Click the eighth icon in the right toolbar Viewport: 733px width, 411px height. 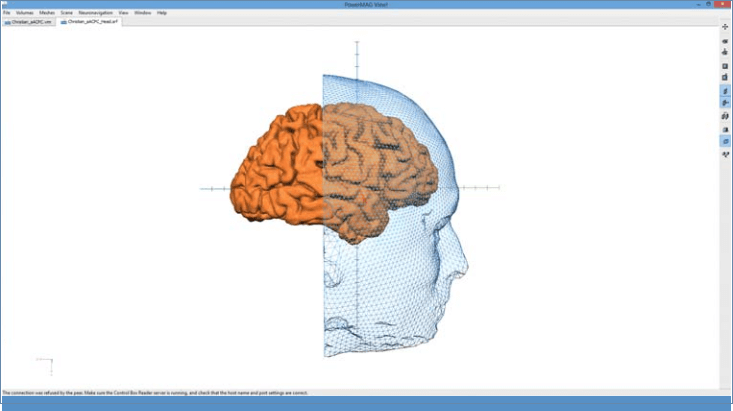(x=725, y=129)
